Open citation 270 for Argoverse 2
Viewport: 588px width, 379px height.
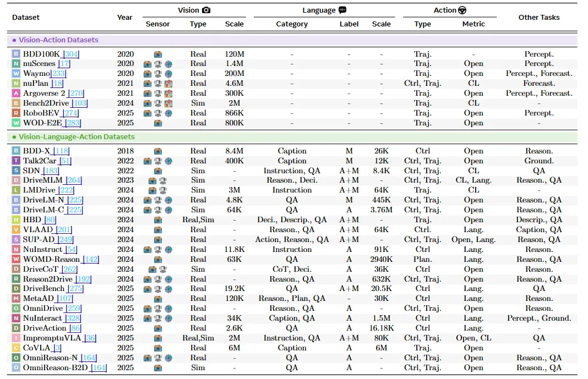click(76, 94)
